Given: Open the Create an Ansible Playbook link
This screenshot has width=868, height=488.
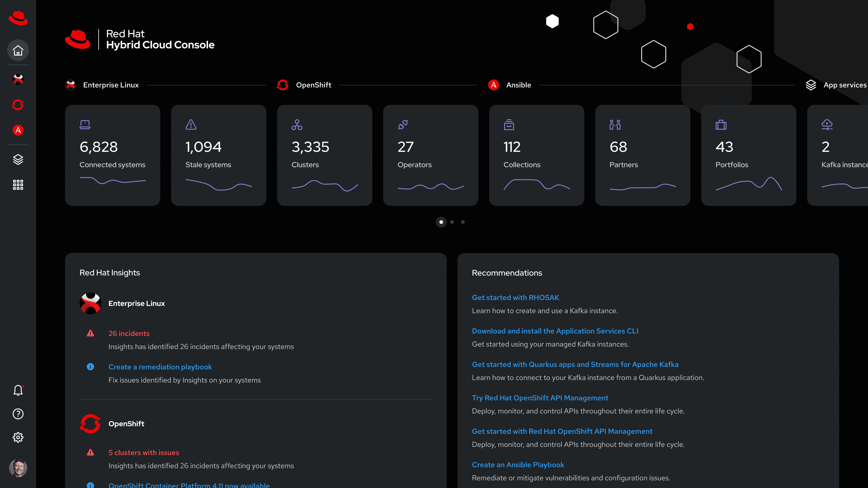Looking at the screenshot, I should [518, 465].
